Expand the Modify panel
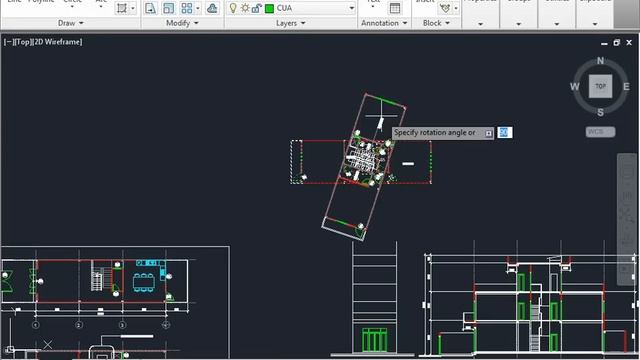Screen dimensions: 640x360 (182, 23)
